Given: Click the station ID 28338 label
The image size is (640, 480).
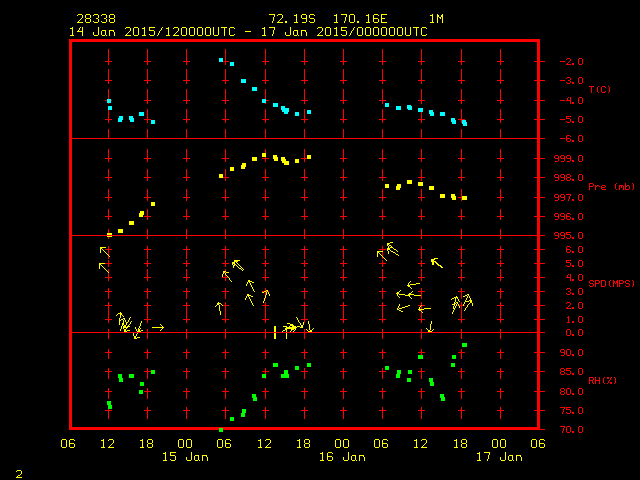Looking at the screenshot, I should (96, 19).
